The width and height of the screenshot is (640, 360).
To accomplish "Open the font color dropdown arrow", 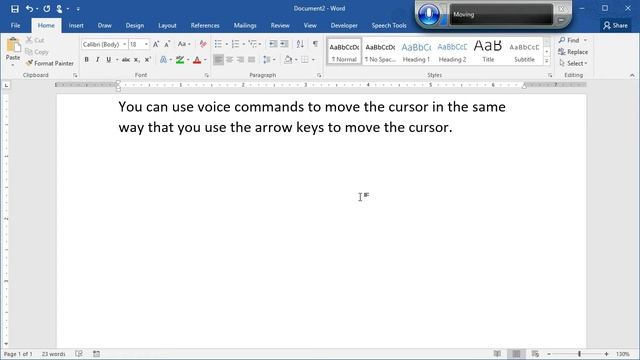I will [x=205, y=60].
